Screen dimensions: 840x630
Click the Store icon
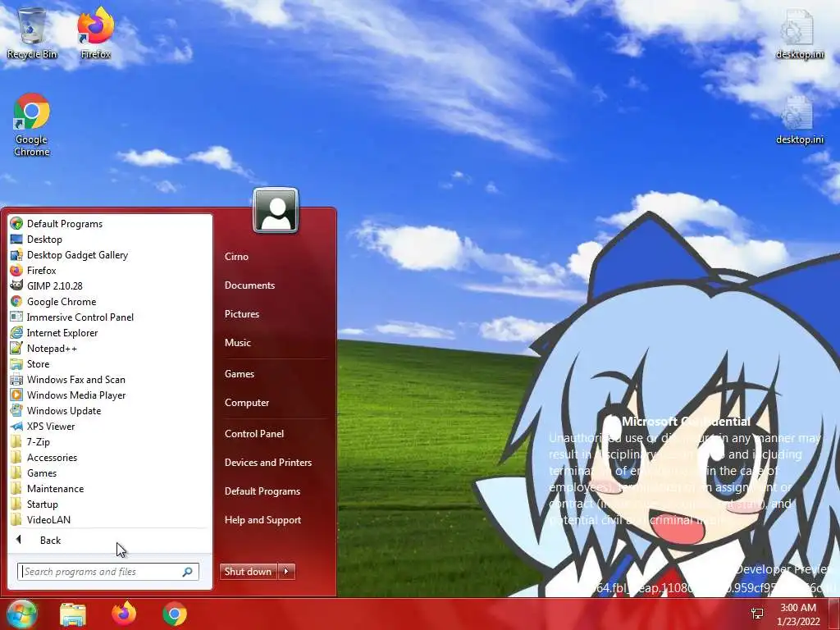16,363
